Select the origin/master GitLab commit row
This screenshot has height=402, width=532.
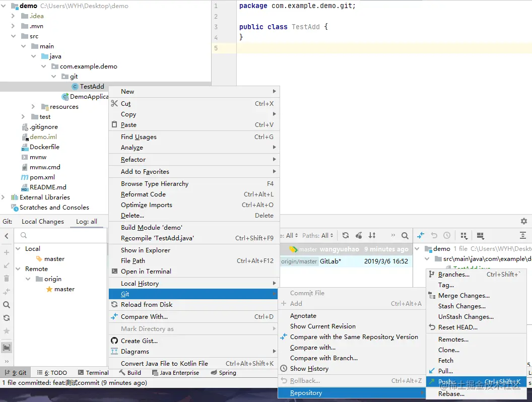pyautogui.click(x=346, y=261)
